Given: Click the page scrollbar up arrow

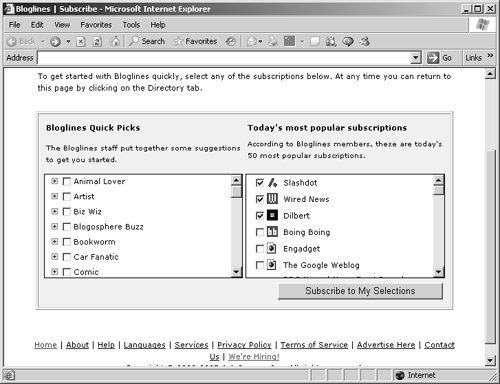Looking at the screenshot, I should tap(490, 74).
